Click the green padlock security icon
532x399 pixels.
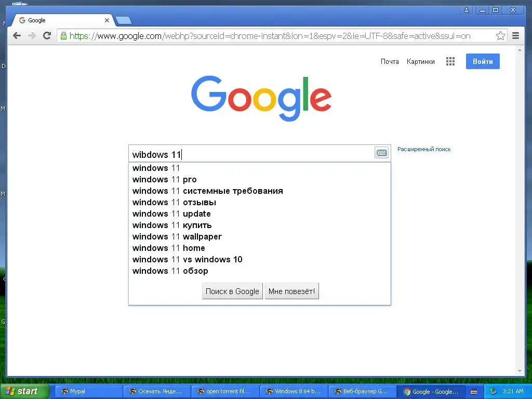coord(63,36)
